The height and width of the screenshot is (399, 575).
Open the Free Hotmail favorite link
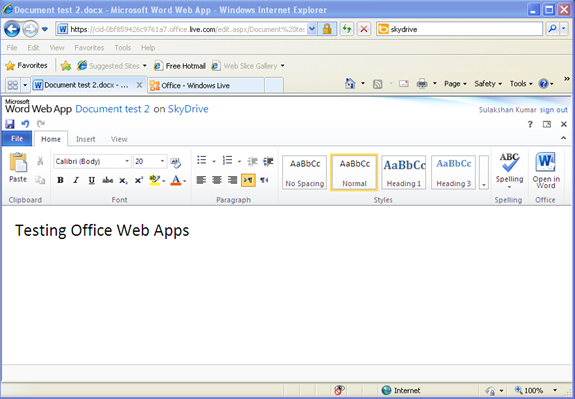[180, 66]
